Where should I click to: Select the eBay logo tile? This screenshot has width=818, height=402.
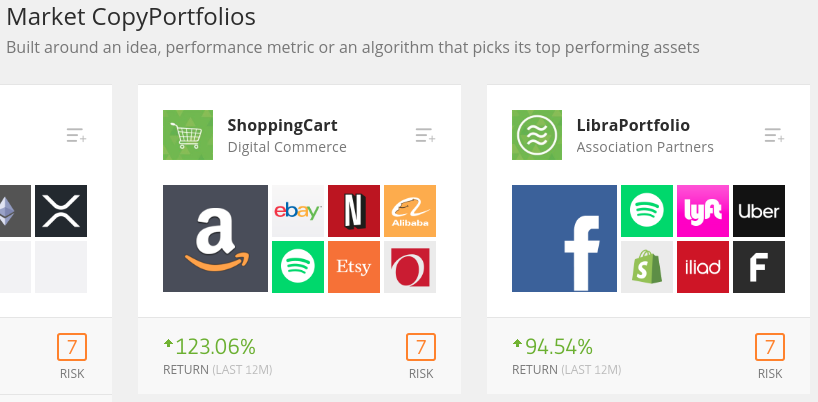[298, 211]
